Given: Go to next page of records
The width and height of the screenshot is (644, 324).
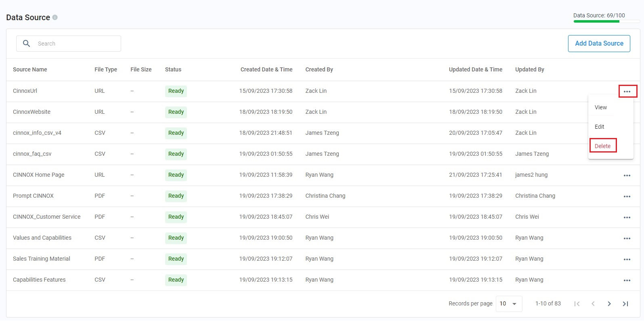Looking at the screenshot, I should (609, 304).
